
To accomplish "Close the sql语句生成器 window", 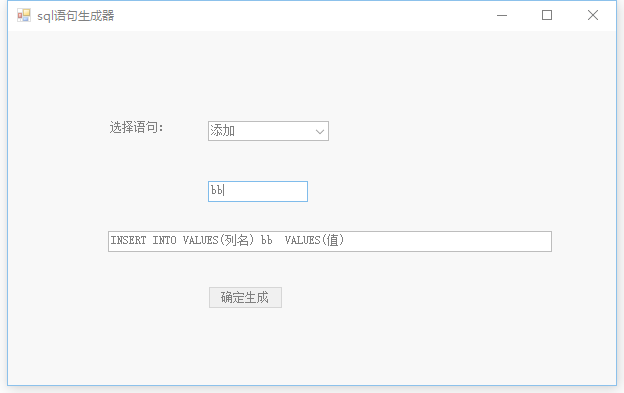I will [593, 16].
